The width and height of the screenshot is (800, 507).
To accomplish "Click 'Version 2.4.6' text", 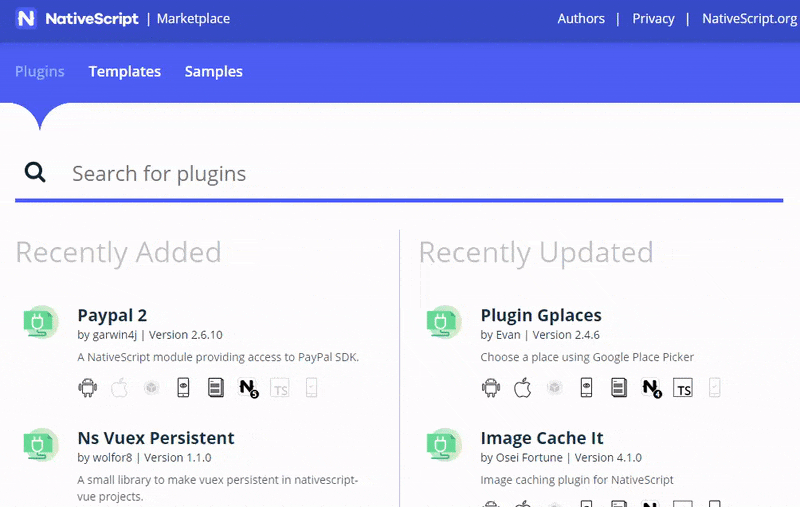I will click(566, 335).
